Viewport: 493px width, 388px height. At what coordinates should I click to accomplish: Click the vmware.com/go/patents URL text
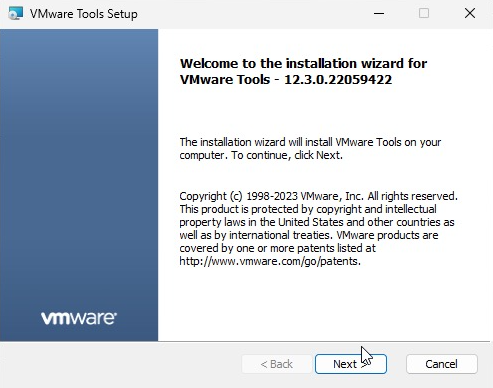point(270,261)
